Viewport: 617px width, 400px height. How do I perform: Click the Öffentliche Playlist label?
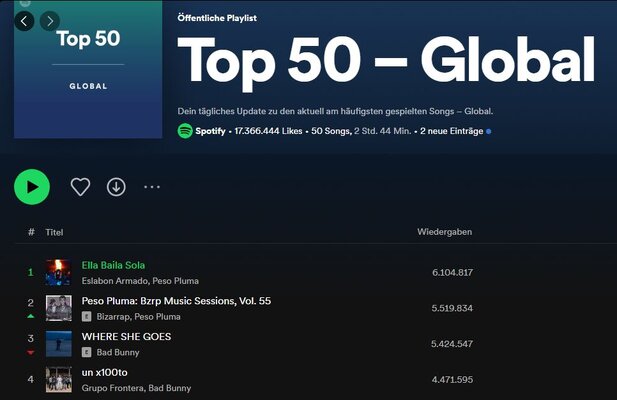(217, 18)
